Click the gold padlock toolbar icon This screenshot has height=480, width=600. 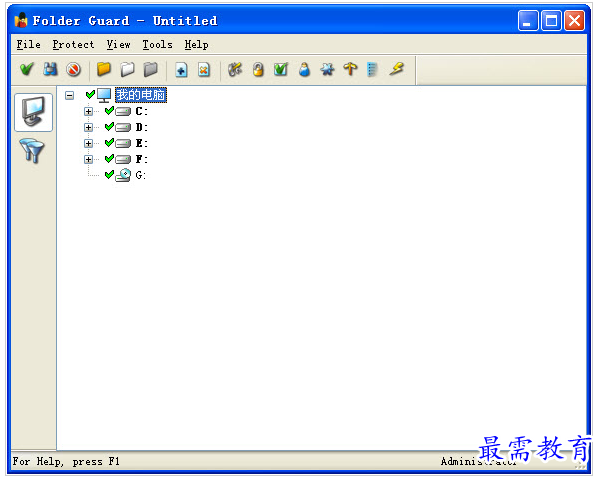coord(258,70)
